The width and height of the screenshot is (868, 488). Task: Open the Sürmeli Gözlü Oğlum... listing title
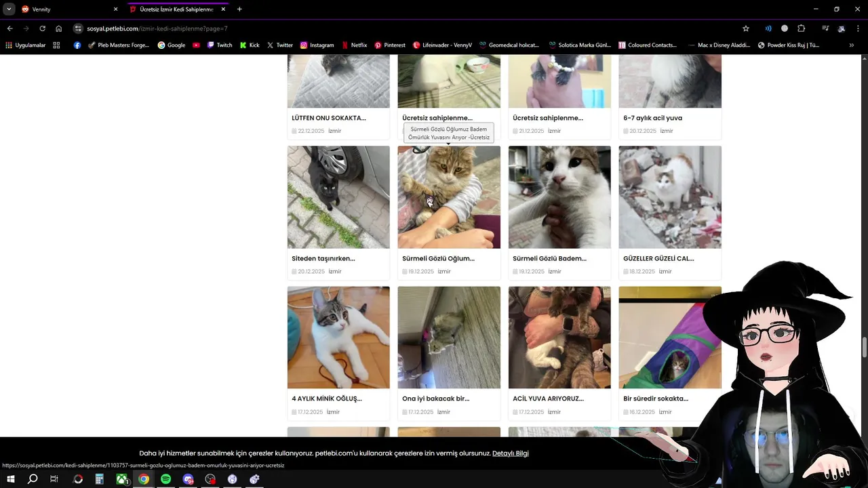[x=438, y=258]
